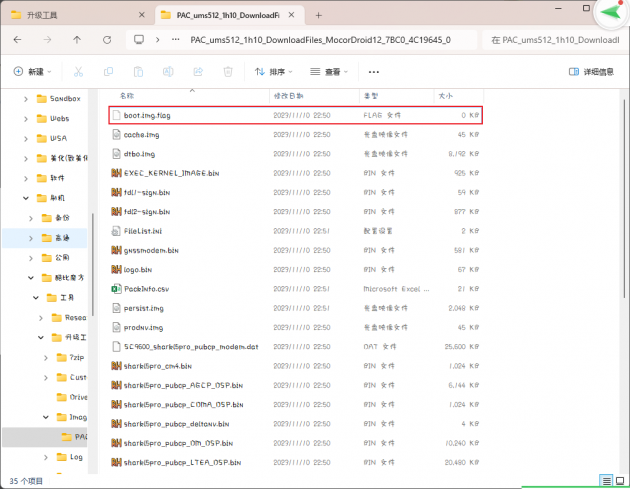Click the Copy icon in toolbar
Viewport: 630px width, 489px height.
coord(108,72)
